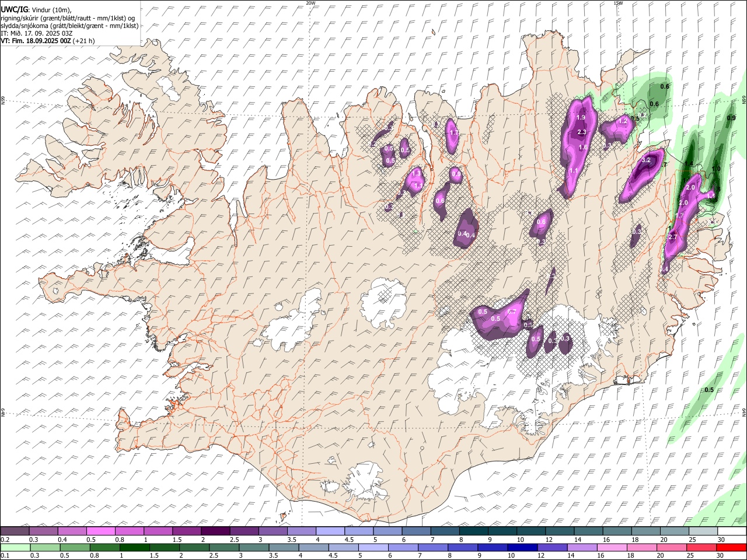Click the lavender 4–4.5 snow legend swatch
Viewport: 747px width, 560px height.
click(x=330, y=531)
